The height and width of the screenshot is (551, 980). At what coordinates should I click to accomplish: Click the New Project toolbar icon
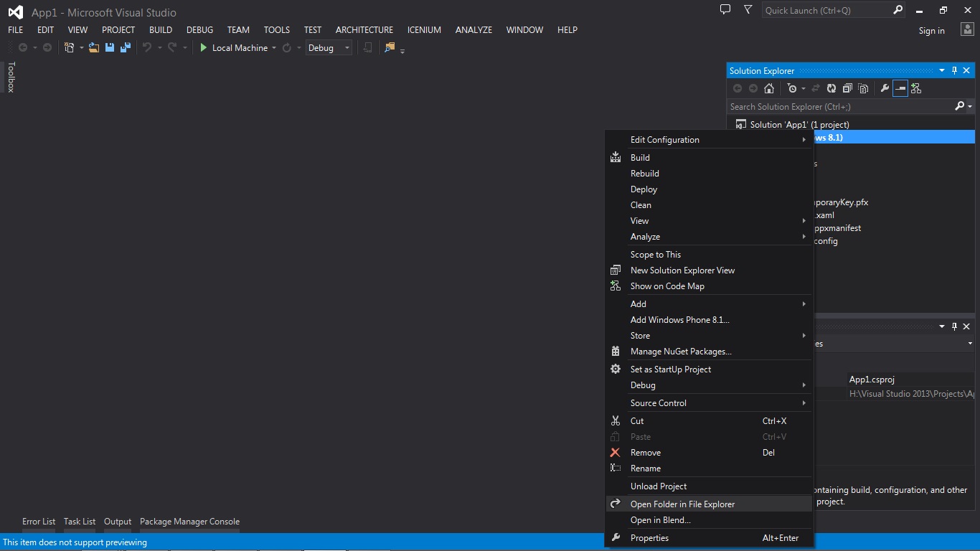point(69,47)
